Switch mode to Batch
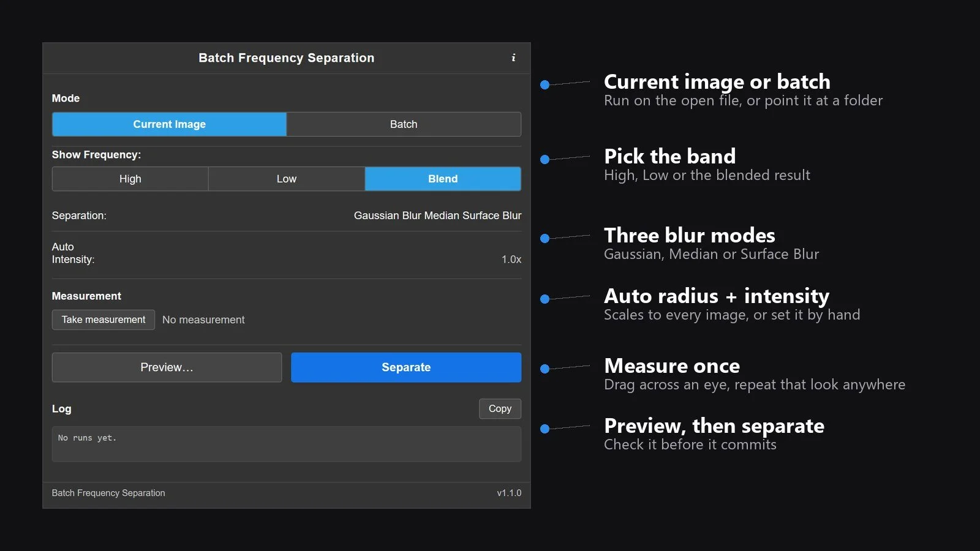Viewport: 980px width, 551px height. (404, 124)
